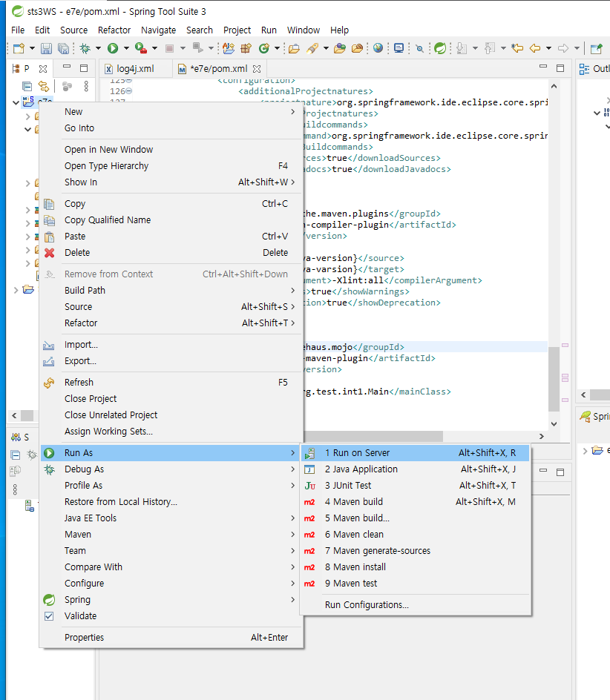Close the e7e/pom.xml editor tab

(x=257, y=69)
